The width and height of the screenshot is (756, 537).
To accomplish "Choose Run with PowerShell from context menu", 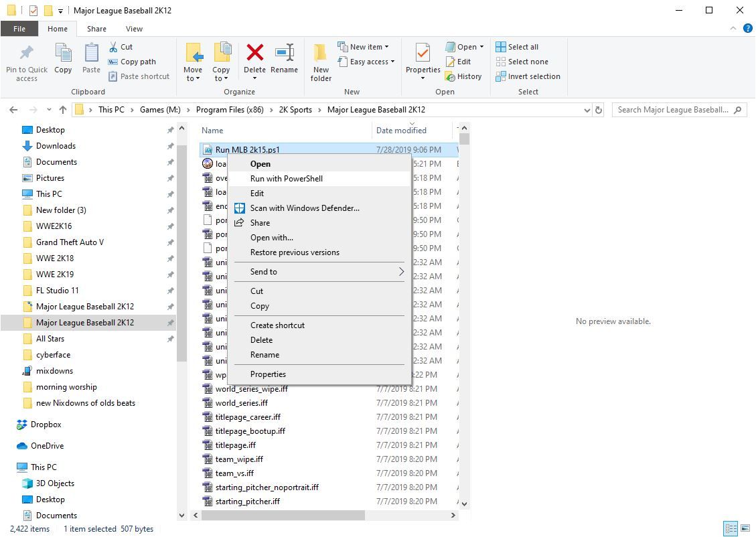I will (287, 179).
